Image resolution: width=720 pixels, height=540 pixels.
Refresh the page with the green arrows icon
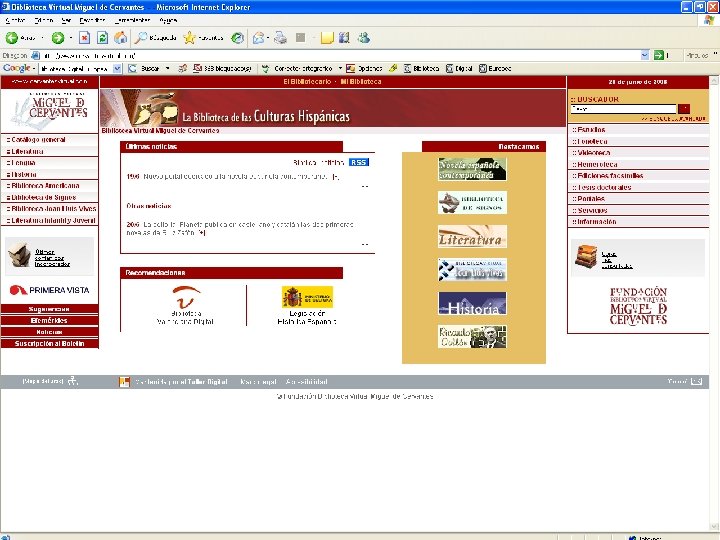(x=102, y=38)
